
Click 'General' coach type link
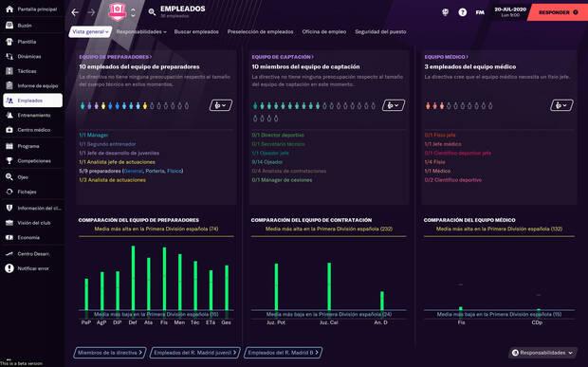coord(133,171)
